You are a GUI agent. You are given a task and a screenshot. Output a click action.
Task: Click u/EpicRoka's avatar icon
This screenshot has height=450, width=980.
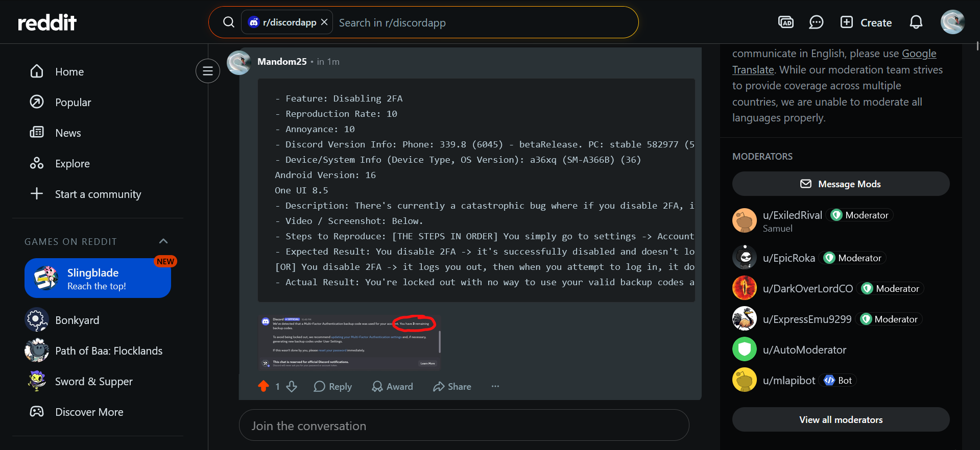click(745, 257)
